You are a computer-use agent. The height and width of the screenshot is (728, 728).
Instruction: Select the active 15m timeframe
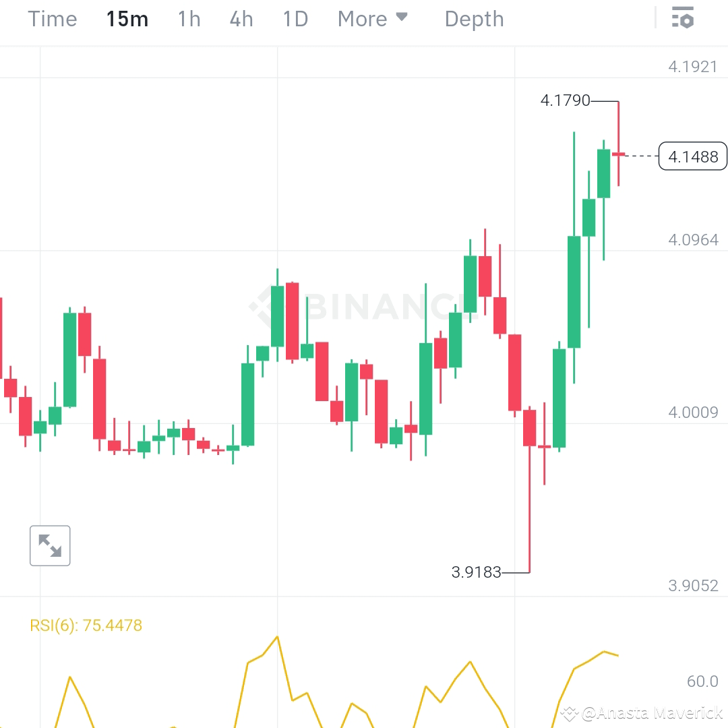127,19
